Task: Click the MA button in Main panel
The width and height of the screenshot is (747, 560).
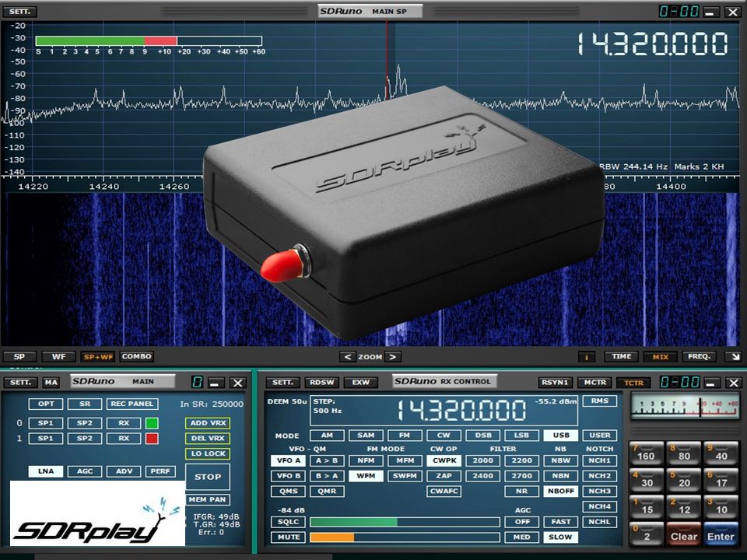Action: coord(51,383)
